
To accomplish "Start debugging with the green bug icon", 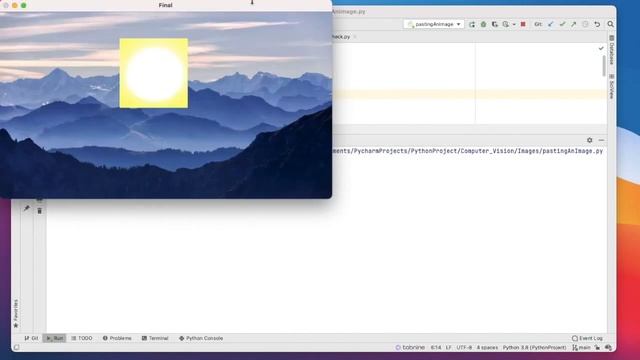I will (484, 24).
